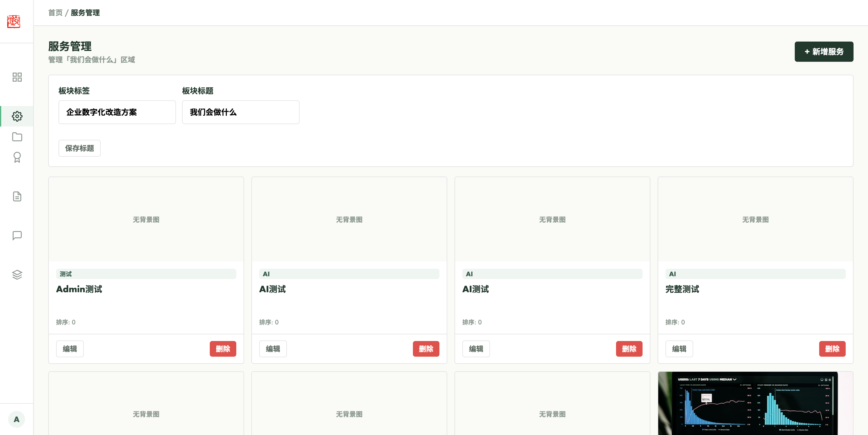Select the gear settings icon in sidebar

tap(17, 116)
